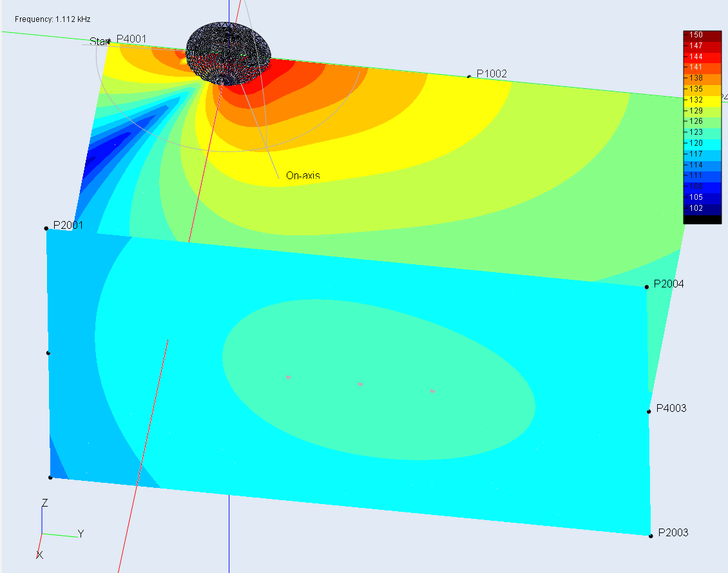Click the wireframe loudspeaker balloon mesh
Viewport: 728px width, 573px height.
(229, 53)
